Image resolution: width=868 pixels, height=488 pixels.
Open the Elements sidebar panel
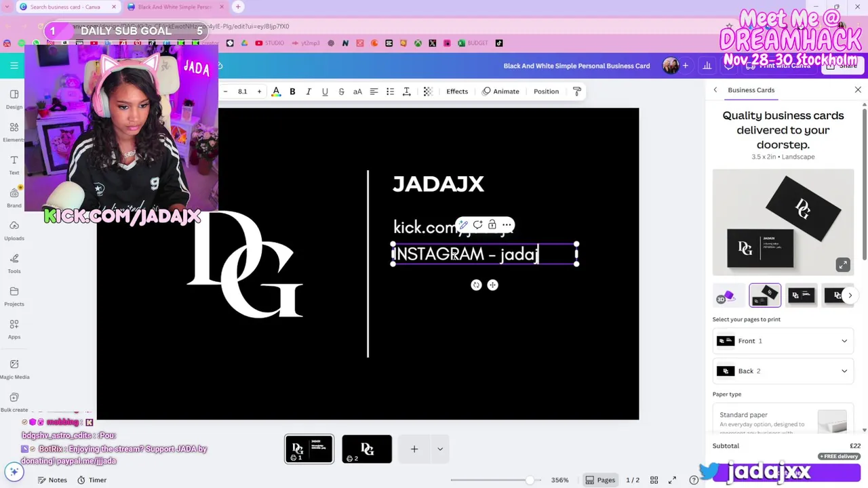pyautogui.click(x=14, y=131)
